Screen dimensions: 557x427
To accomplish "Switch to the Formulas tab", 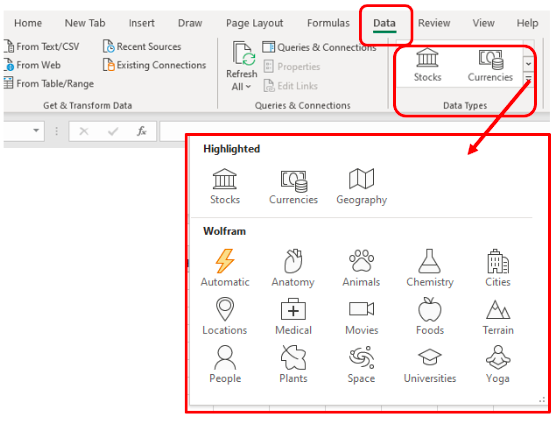I will point(328,23).
